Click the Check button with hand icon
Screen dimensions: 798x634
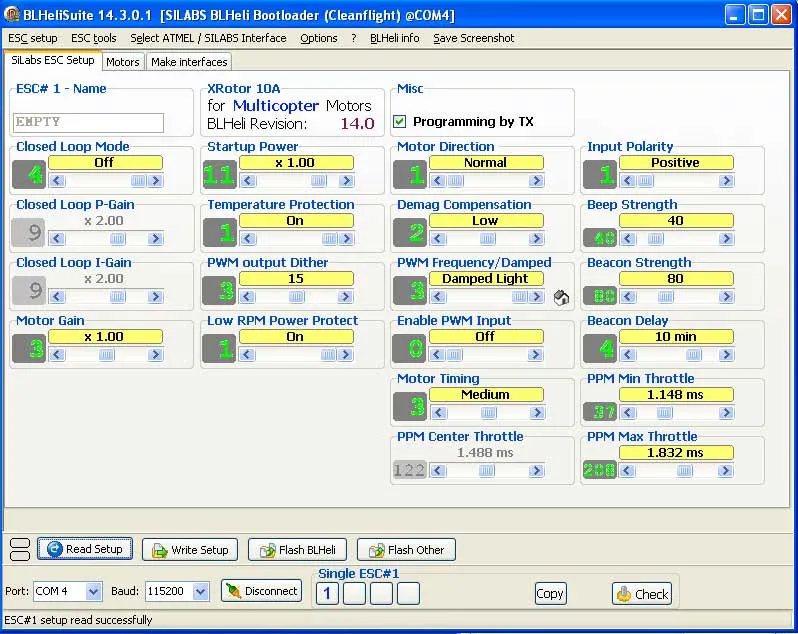coord(641,593)
